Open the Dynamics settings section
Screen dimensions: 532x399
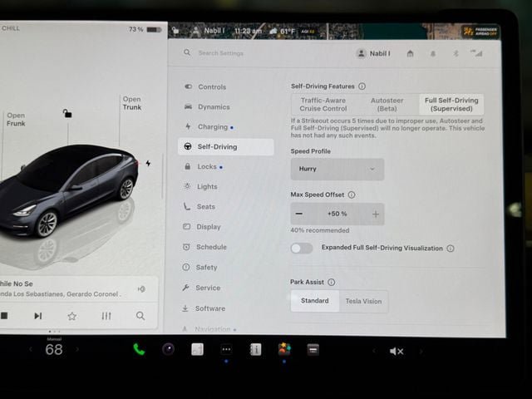click(207, 107)
